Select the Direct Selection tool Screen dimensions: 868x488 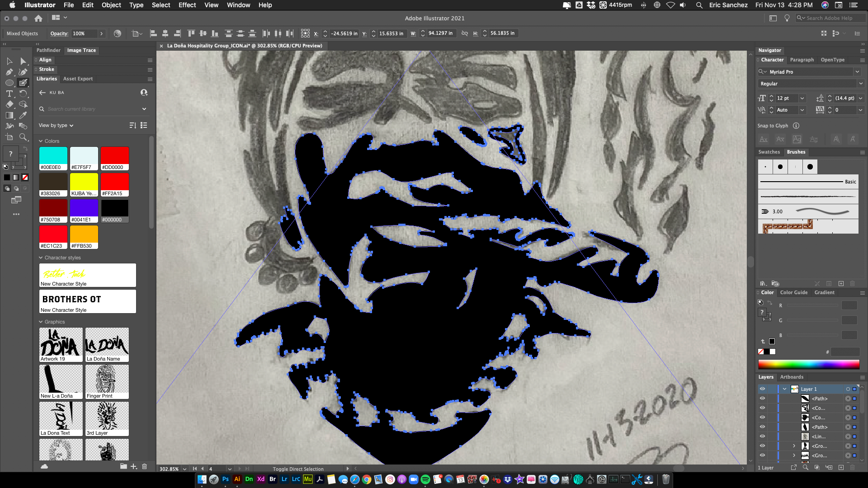click(23, 61)
